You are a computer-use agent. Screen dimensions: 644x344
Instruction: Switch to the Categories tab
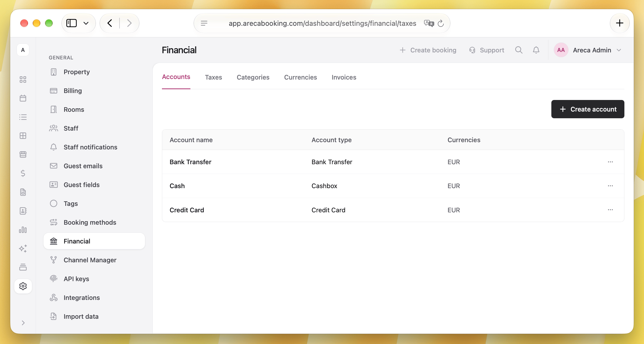coord(253,77)
